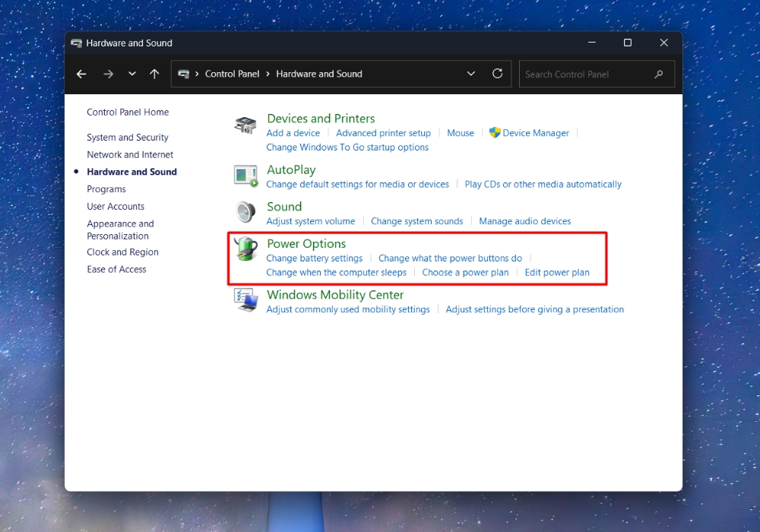
Task: Click the search magnifier icon
Action: point(658,74)
